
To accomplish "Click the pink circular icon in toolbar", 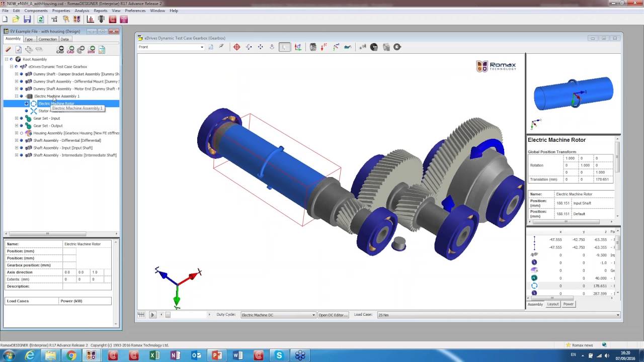I will (x=124, y=19).
